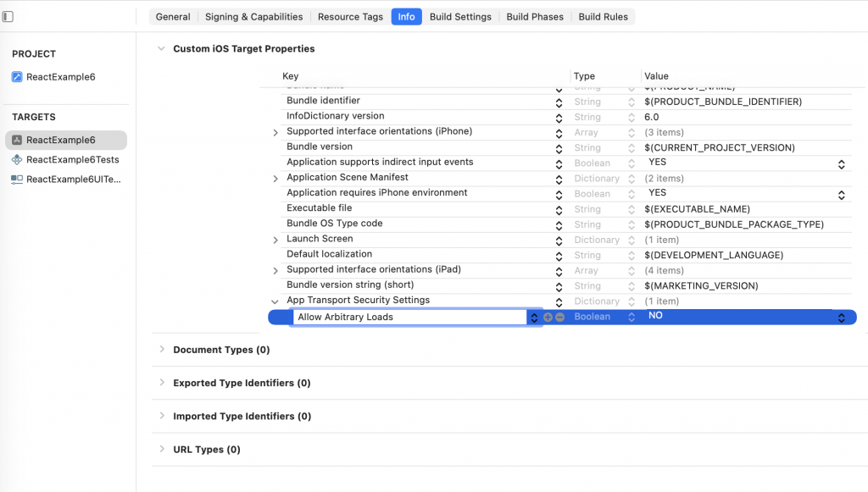Screen dimensions: 868x492
Task: Collapse the Custom iOS Target Properties section
Action: point(162,48)
